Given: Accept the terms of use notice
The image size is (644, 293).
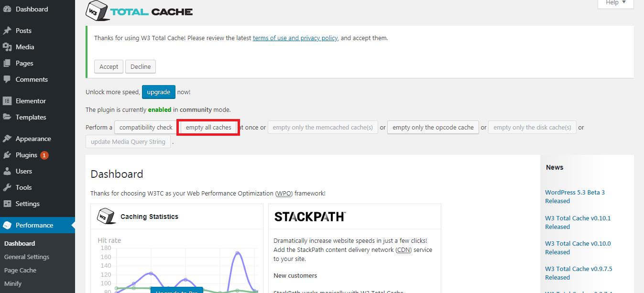Looking at the screenshot, I should [x=109, y=66].
